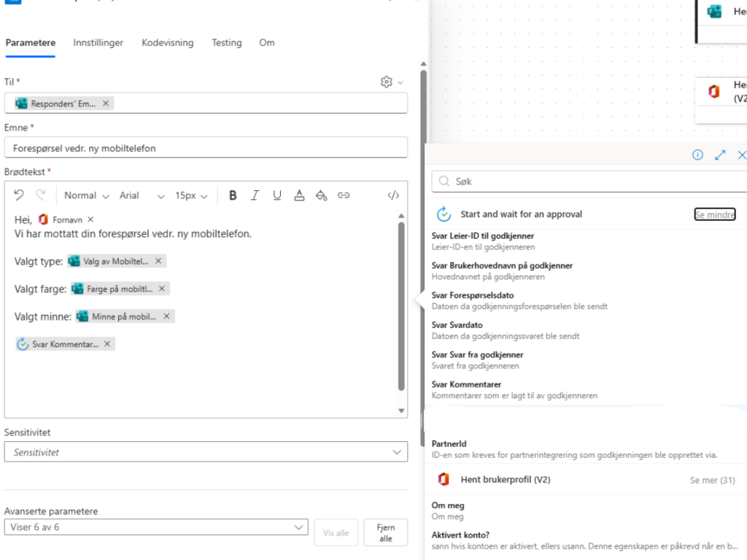Undo the last edit in editor

pos(19,195)
